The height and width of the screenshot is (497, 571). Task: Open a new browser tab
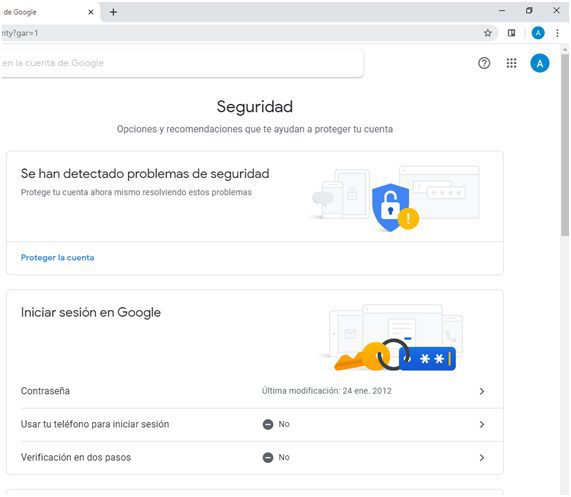point(113,12)
